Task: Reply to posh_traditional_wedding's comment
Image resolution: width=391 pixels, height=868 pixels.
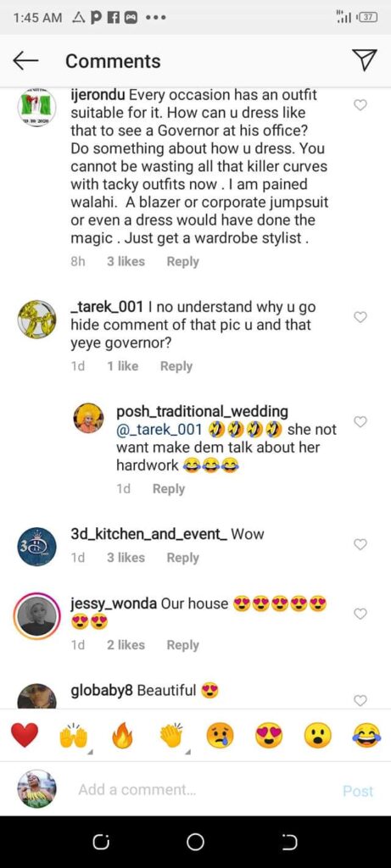Action: (169, 489)
